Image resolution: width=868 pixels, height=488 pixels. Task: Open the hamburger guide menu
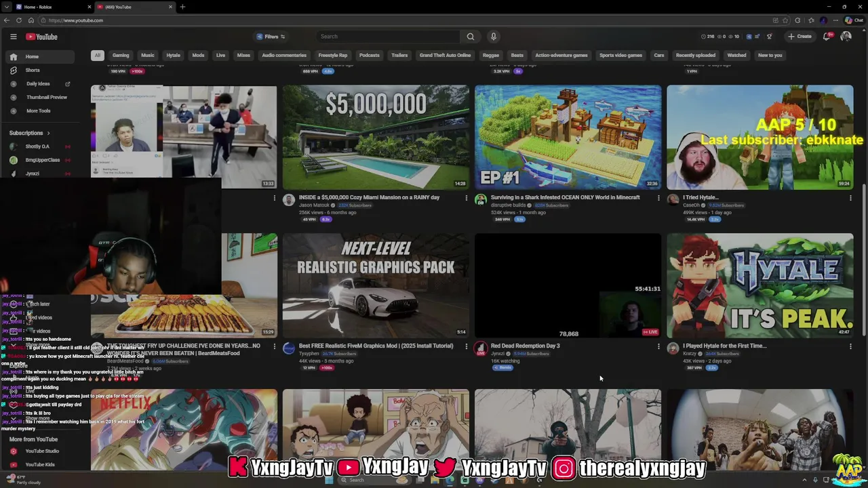coord(13,37)
